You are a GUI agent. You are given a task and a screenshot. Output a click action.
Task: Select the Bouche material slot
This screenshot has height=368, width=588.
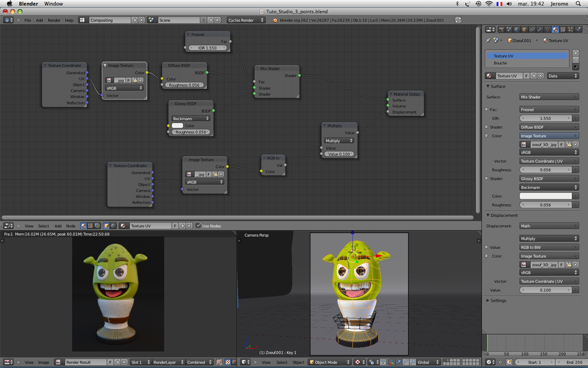(x=500, y=63)
